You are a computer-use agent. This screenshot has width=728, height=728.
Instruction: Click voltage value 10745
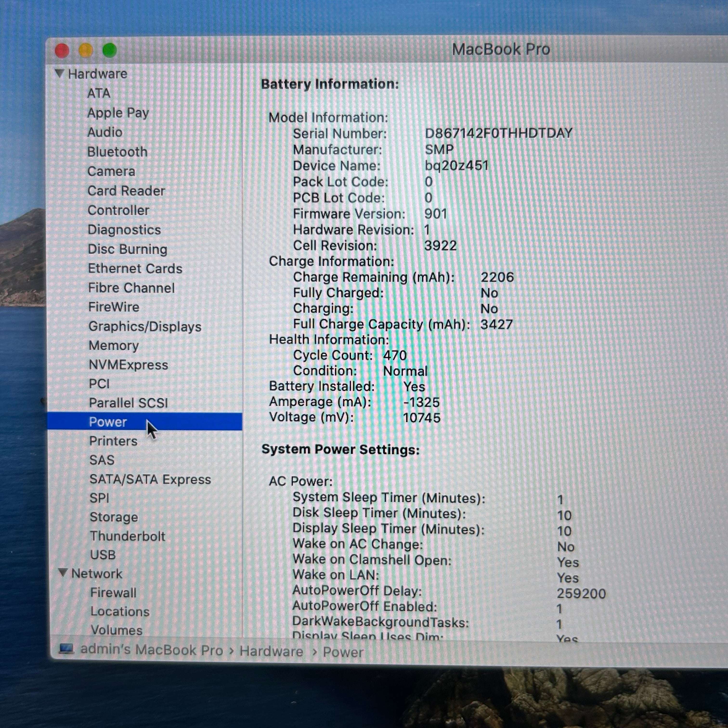[x=422, y=417]
